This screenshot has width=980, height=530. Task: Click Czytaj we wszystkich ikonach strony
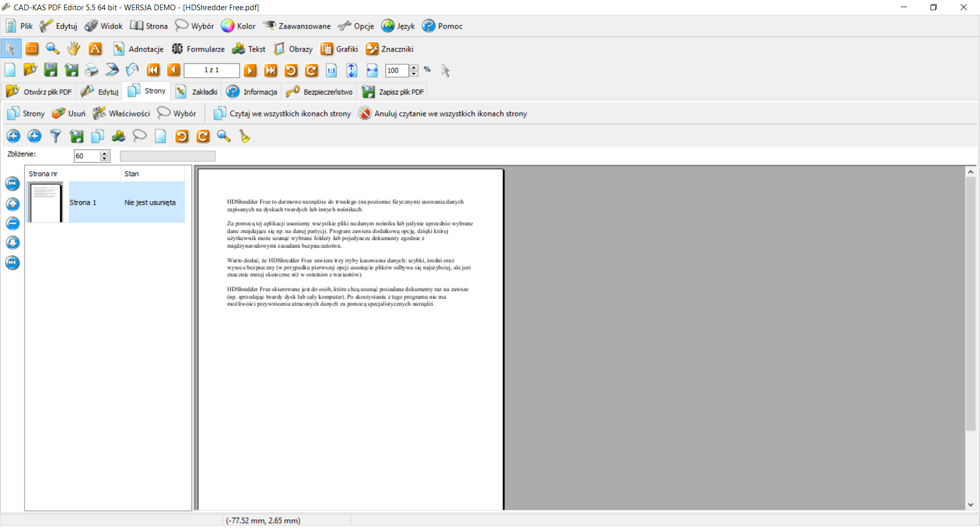(x=282, y=113)
